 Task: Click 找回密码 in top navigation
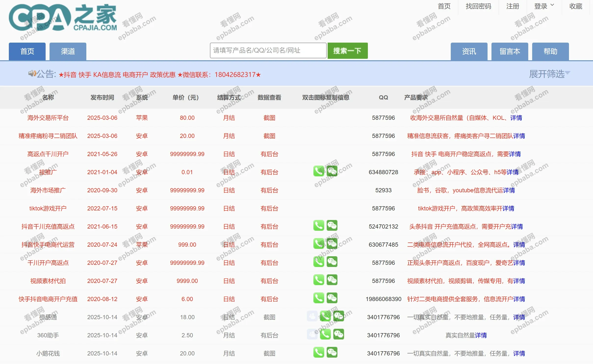click(478, 6)
